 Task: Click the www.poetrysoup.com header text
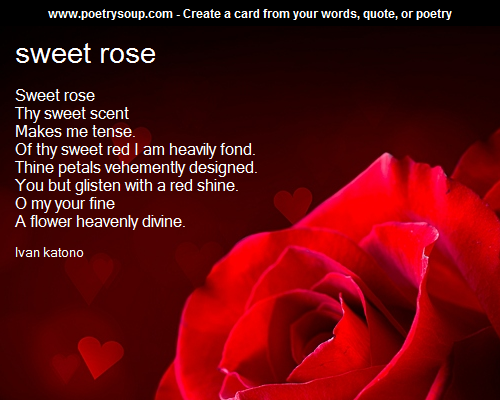110,14
